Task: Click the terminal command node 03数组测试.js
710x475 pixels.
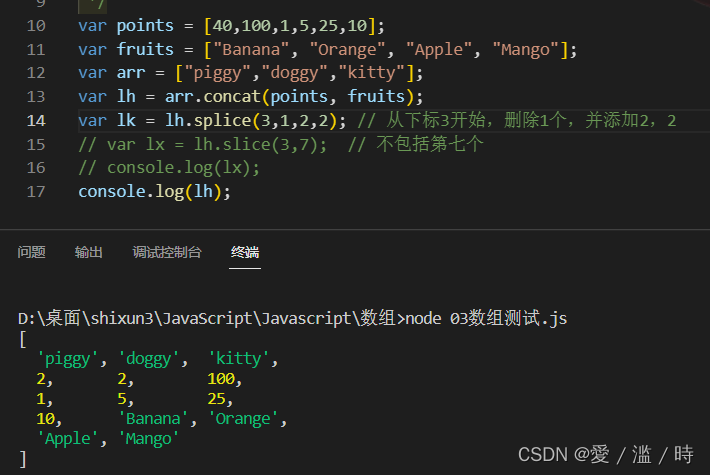Action: 486,318
